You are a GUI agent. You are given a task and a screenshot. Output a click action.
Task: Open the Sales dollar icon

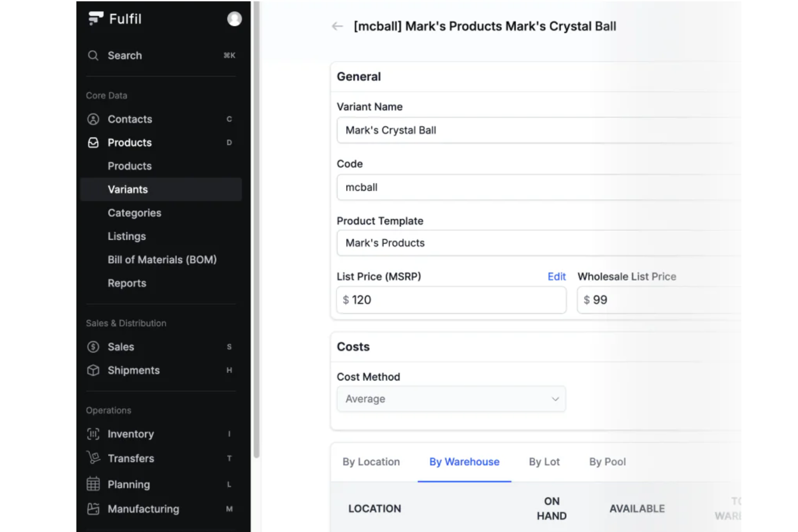click(x=93, y=347)
